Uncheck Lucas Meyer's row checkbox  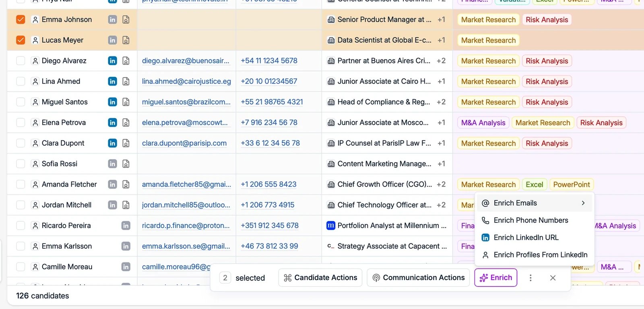[21, 40]
